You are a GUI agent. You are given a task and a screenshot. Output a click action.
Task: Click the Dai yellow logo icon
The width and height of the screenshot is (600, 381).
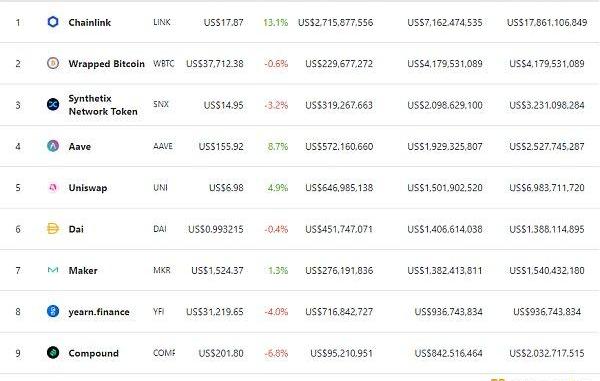53,228
